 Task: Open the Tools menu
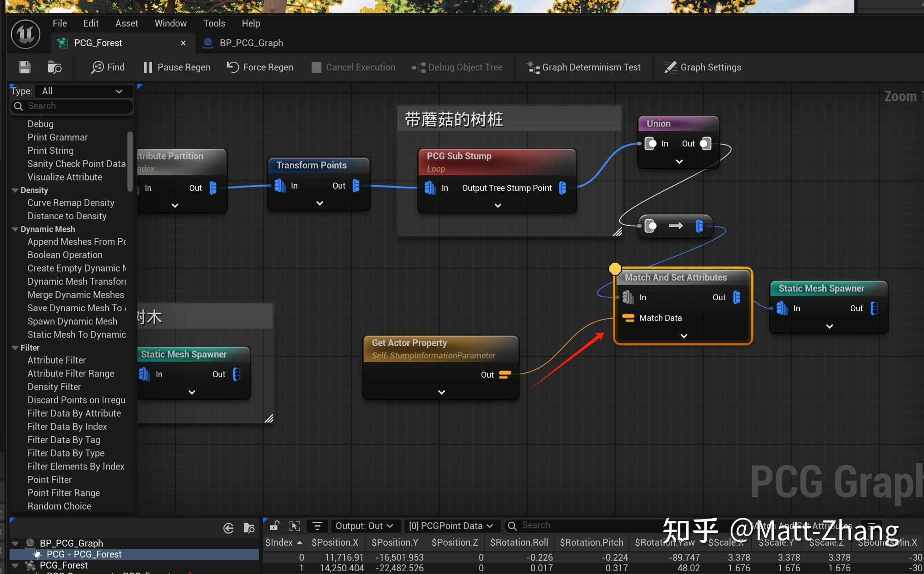click(213, 23)
